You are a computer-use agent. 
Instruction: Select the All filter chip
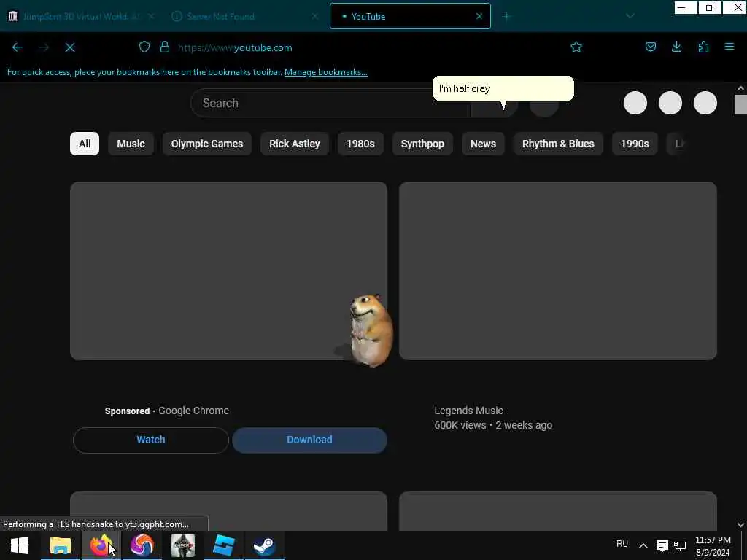point(85,144)
